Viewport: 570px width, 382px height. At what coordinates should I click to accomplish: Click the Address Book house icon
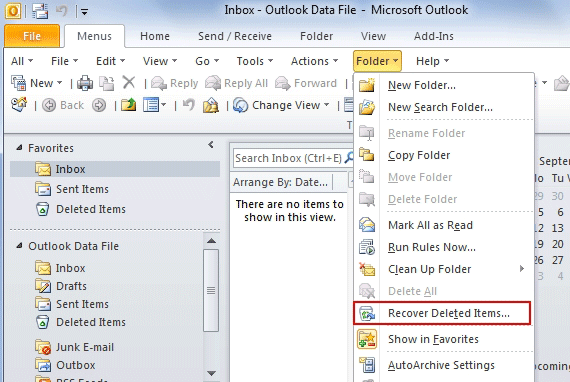tap(211, 105)
